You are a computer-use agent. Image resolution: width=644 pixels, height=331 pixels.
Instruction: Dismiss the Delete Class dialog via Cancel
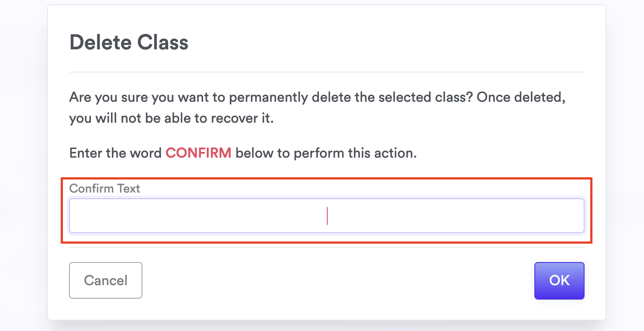click(x=106, y=280)
